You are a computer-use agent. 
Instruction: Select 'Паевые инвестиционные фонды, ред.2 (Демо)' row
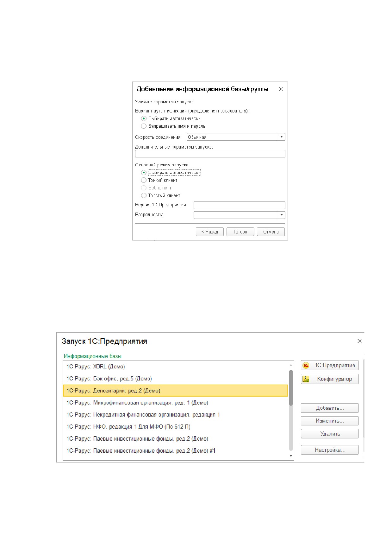176,439
